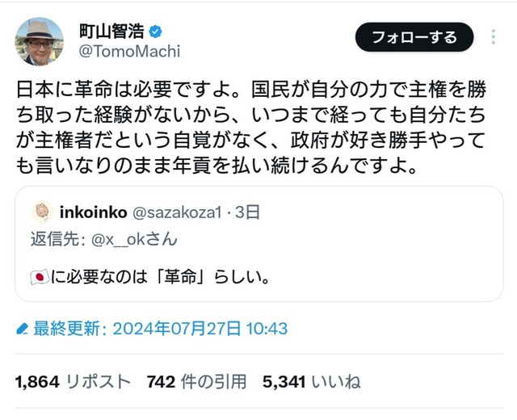Click the 3日 timestamp in quoted tweet
517x420 pixels.
pos(247,212)
